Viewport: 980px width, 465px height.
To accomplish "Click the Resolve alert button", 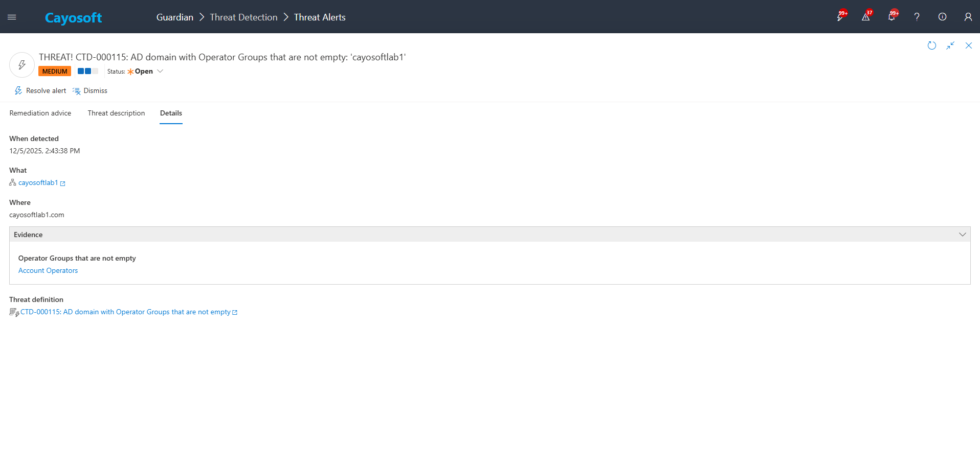I will 40,91.
